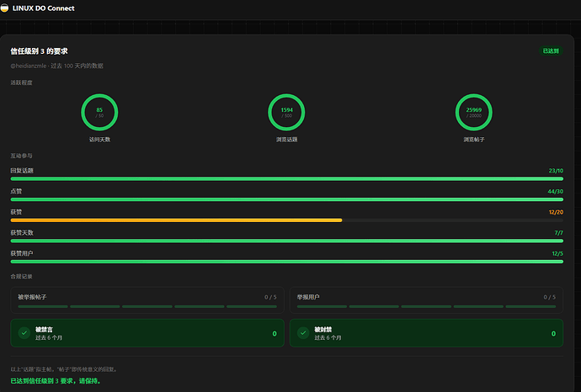Click the segmented bar under 被举报帖子
581x392 pixels.
pyautogui.click(x=147, y=306)
